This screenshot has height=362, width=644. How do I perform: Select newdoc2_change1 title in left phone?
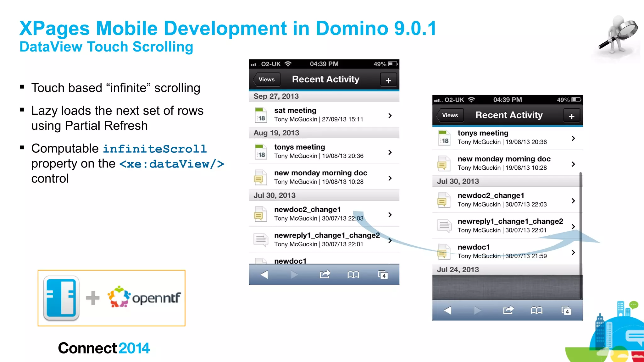307,210
